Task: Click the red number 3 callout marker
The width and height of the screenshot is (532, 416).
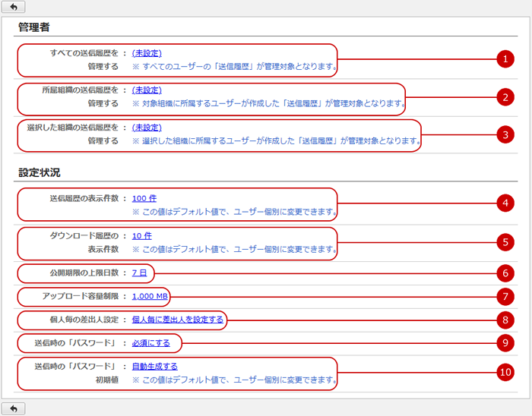Action: 505,134
